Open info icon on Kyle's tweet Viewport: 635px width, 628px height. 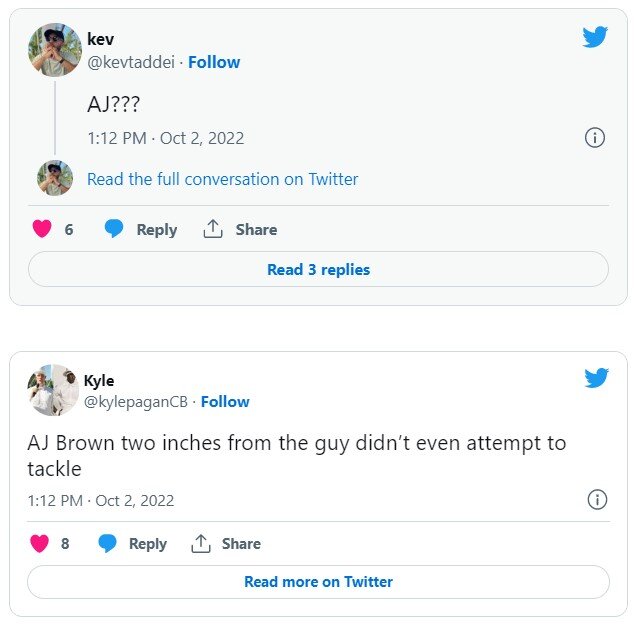[597, 499]
